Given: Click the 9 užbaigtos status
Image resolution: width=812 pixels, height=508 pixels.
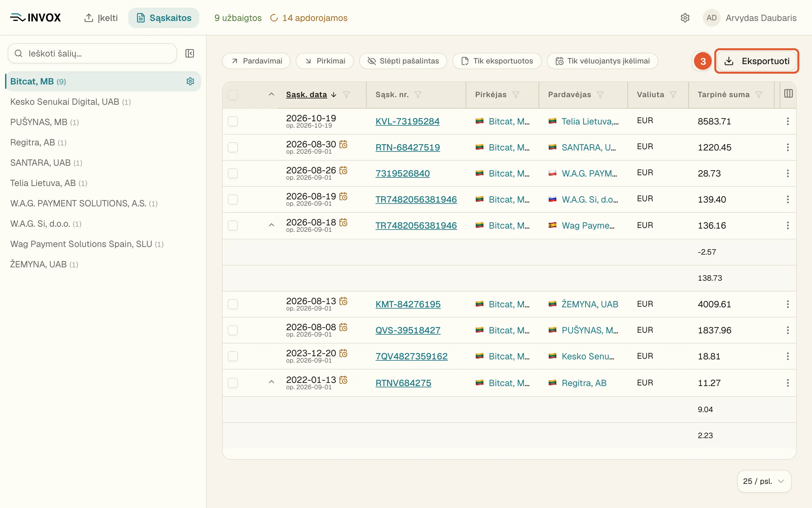Looking at the screenshot, I should click(238, 18).
